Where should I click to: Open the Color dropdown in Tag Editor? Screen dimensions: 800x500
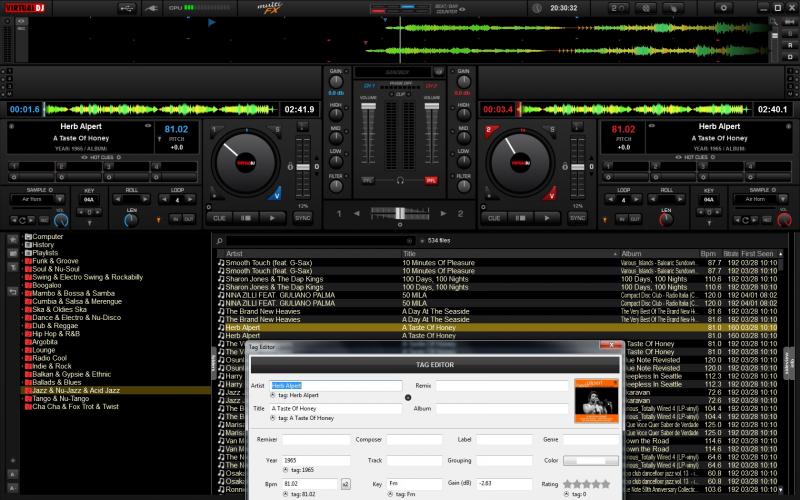point(590,461)
